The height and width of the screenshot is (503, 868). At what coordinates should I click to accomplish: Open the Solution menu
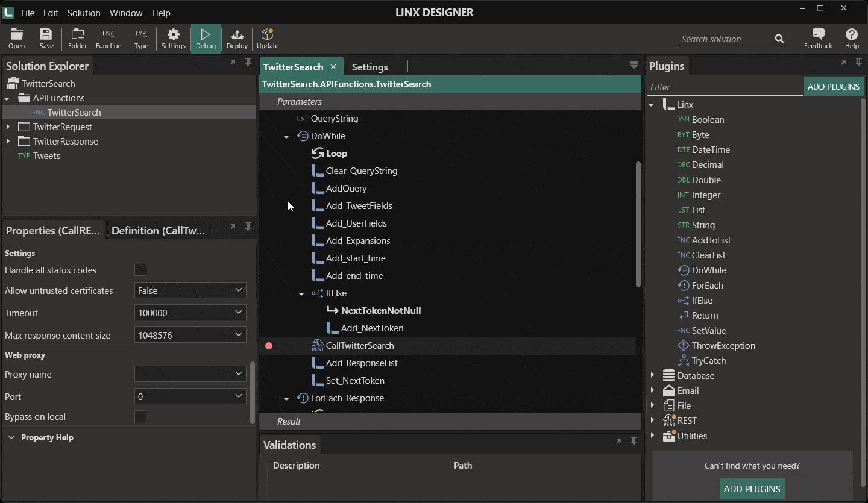(84, 13)
